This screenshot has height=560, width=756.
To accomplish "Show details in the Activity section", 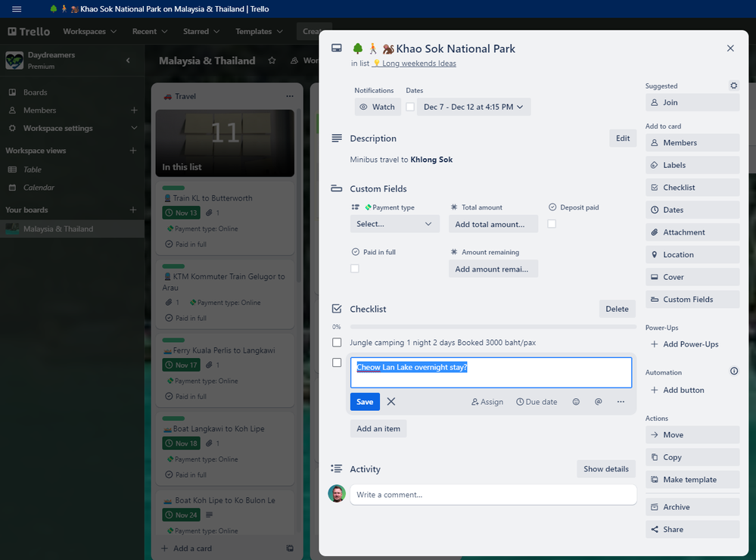I will click(x=606, y=469).
